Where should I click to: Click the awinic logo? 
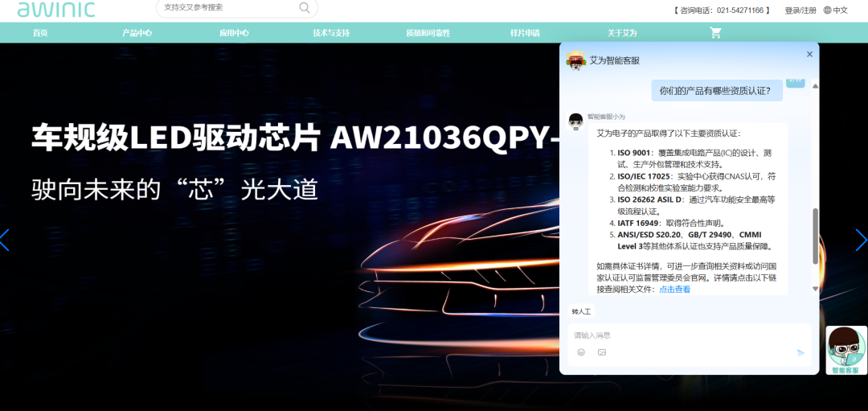56,8
